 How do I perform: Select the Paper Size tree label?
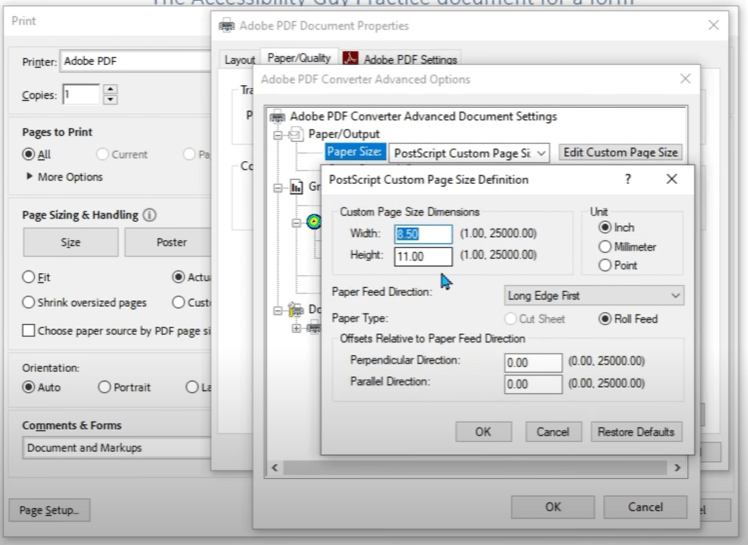pyautogui.click(x=354, y=152)
